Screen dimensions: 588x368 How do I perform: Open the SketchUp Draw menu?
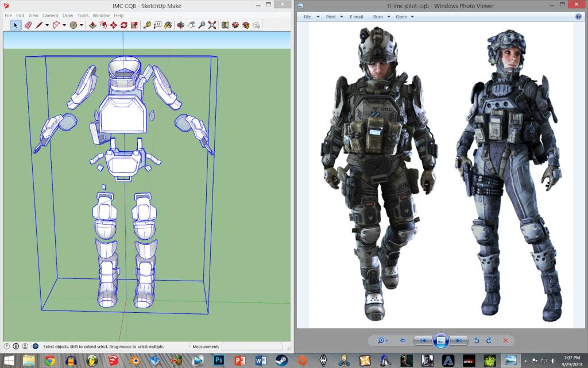point(68,16)
